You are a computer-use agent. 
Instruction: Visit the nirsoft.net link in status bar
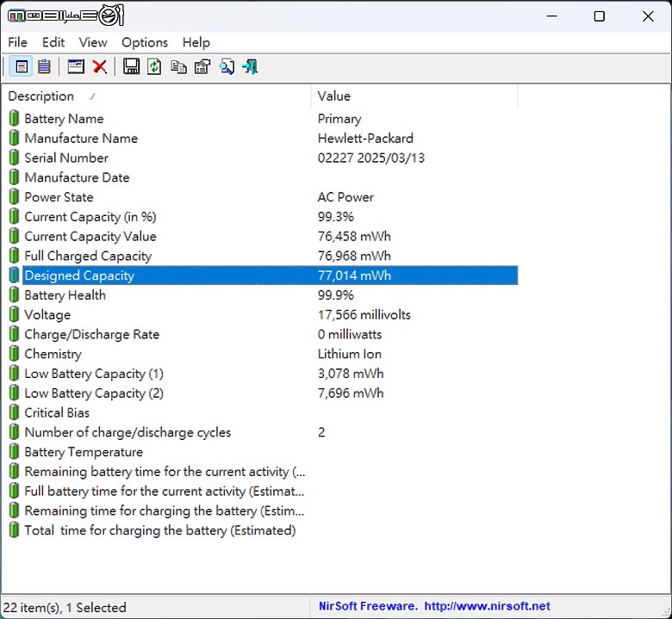[x=487, y=607]
